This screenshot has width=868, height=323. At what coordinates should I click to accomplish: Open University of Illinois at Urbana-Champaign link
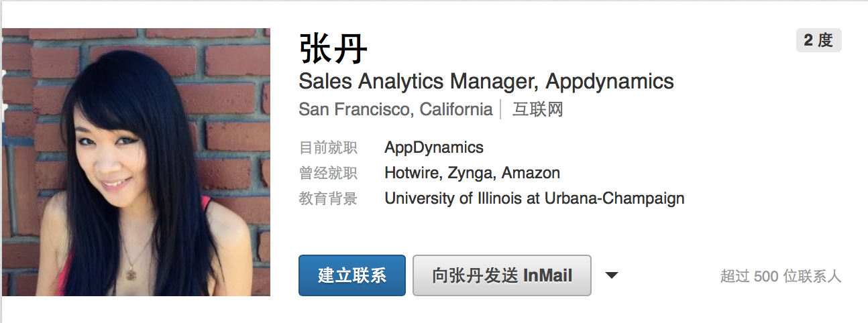(x=534, y=198)
